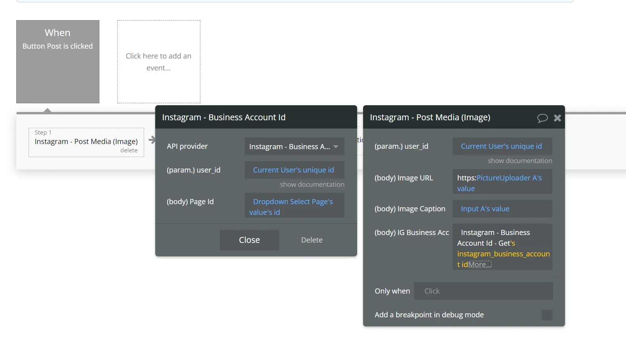Delete Step 1 via its delete link
Image resolution: width=626 pixels, height=364 pixels.
pyautogui.click(x=129, y=150)
